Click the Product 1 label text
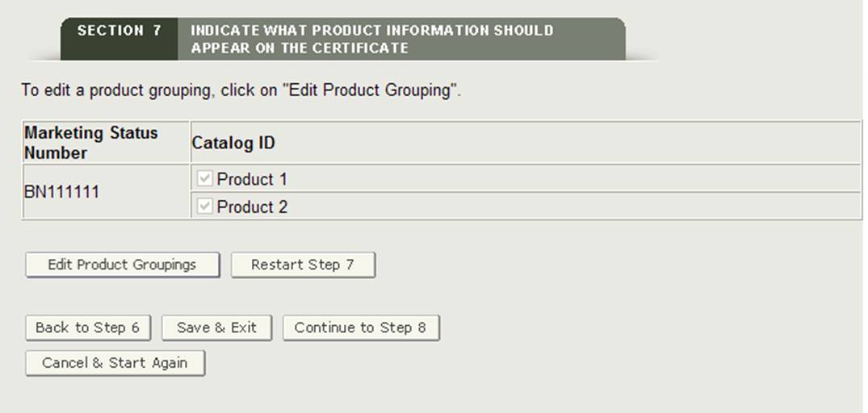 [252, 179]
